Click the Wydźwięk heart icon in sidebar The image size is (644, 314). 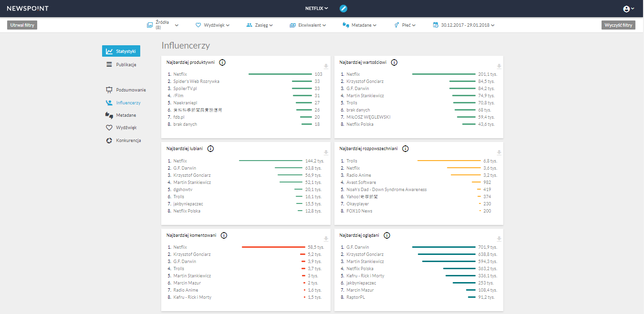[x=109, y=128]
